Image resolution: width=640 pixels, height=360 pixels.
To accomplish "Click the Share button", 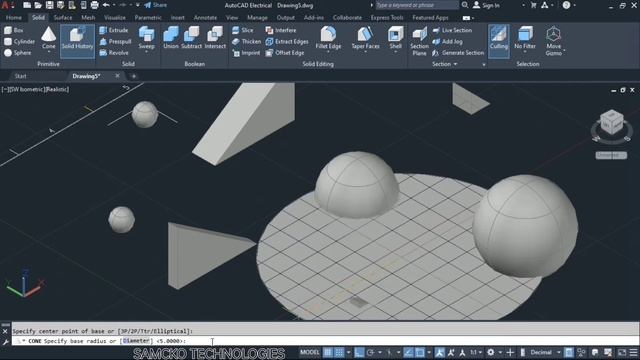I will coord(156,5).
